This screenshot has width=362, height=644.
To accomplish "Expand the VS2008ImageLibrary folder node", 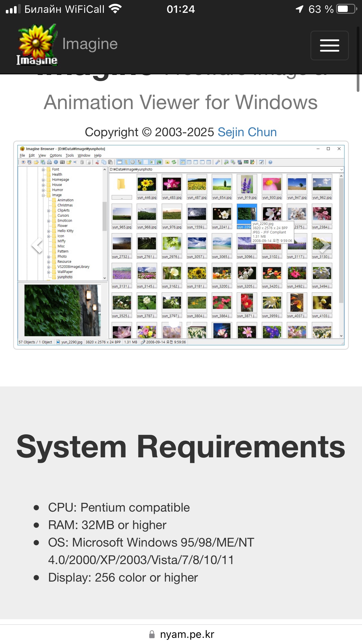I will coord(49,267).
